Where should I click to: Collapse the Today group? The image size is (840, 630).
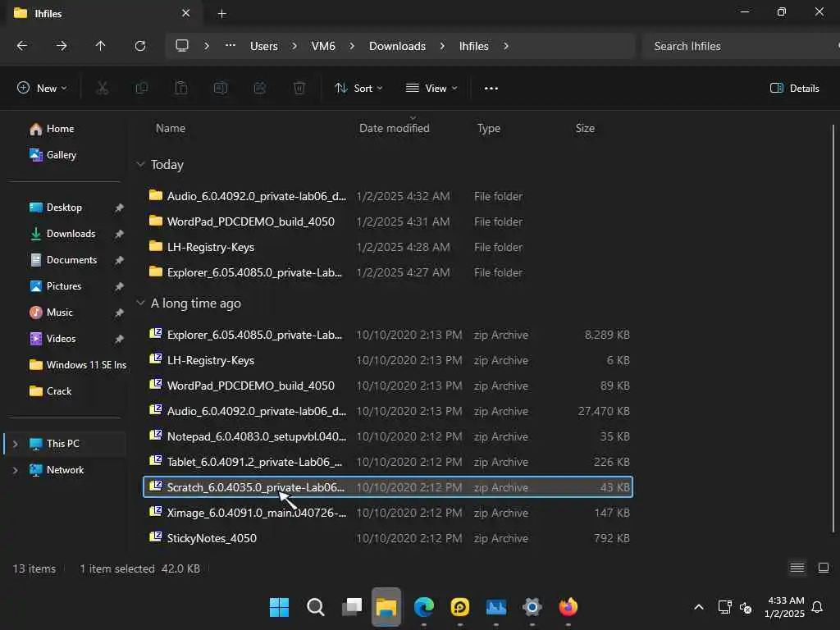pyautogui.click(x=140, y=164)
